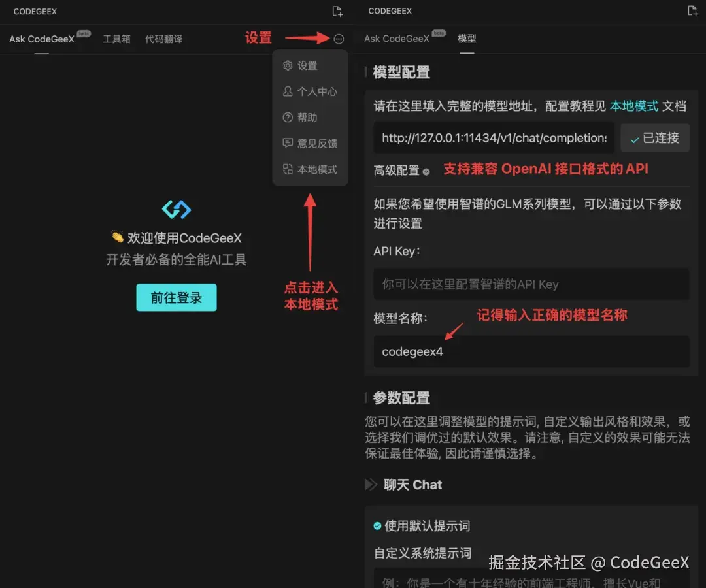Image resolution: width=706 pixels, height=588 pixels.
Task: Open the 本地模式 documentation link
Action: click(633, 106)
